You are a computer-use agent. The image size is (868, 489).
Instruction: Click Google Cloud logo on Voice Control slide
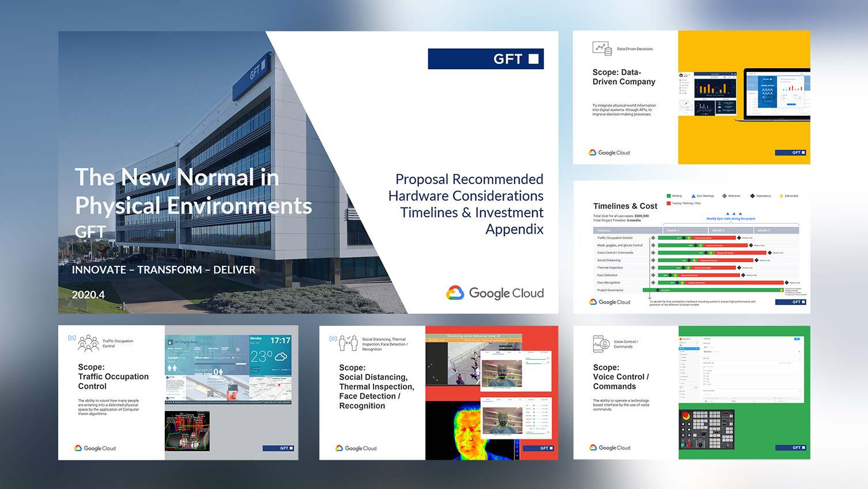click(610, 447)
